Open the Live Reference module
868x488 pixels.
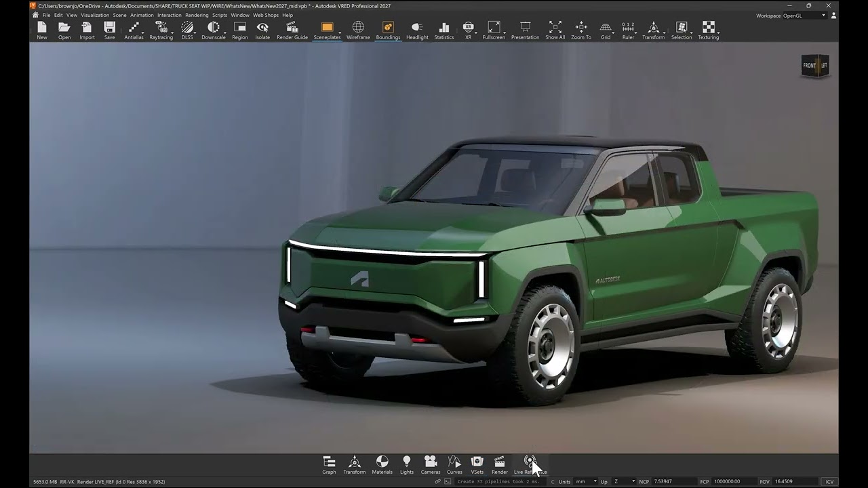click(x=530, y=465)
